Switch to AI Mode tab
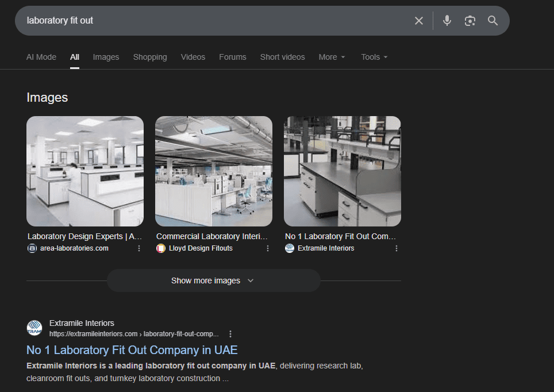The image size is (554, 392). (41, 57)
